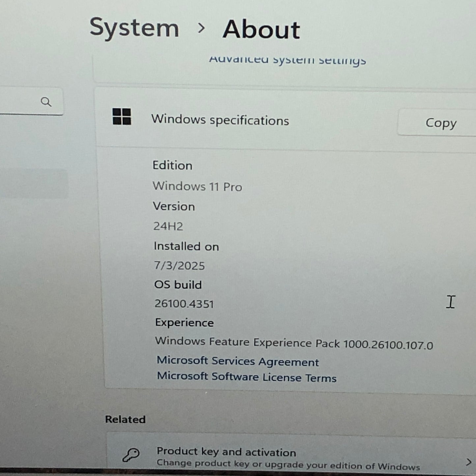Click the installed date 7/3/2025
The image size is (476, 476).
coord(180,266)
